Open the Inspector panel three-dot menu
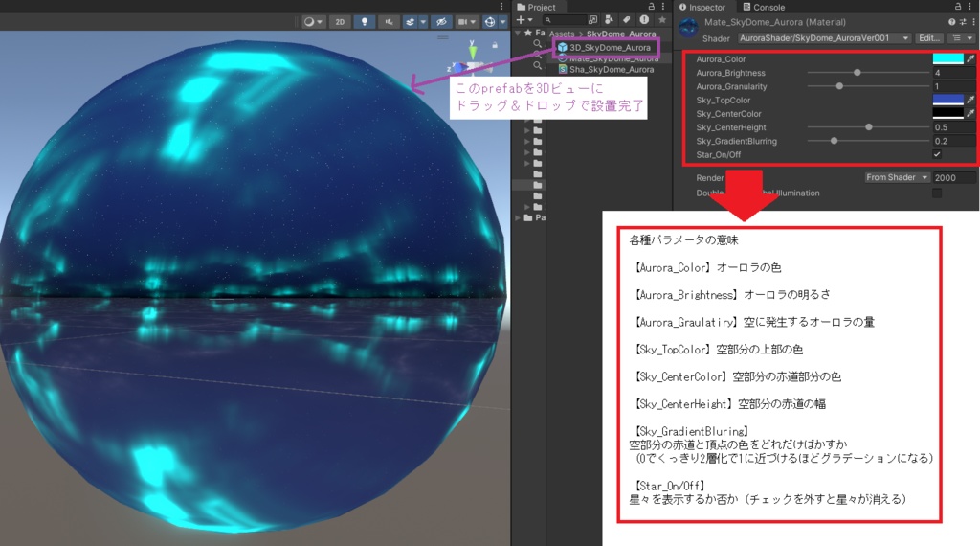Image resolution: width=980 pixels, height=546 pixels. point(970,7)
